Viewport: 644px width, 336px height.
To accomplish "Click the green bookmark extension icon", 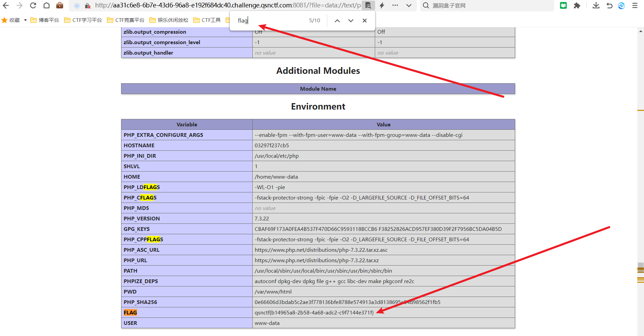I will [x=563, y=5].
